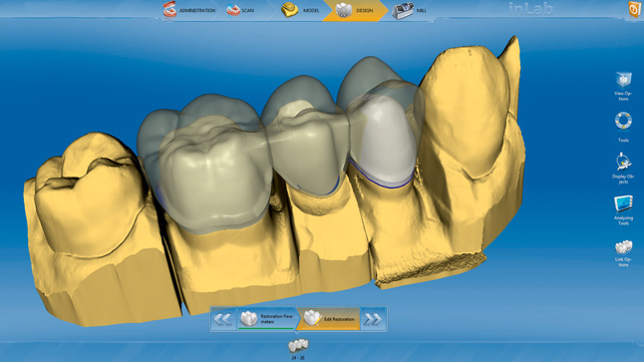644x362 pixels.
Task: Click the white premolar crown
Action: point(382,142)
